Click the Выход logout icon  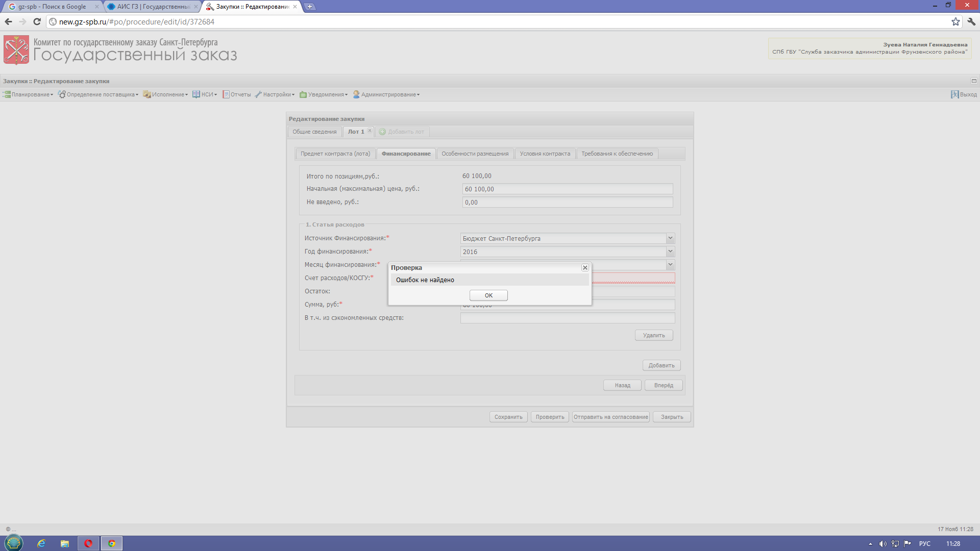pos(955,94)
